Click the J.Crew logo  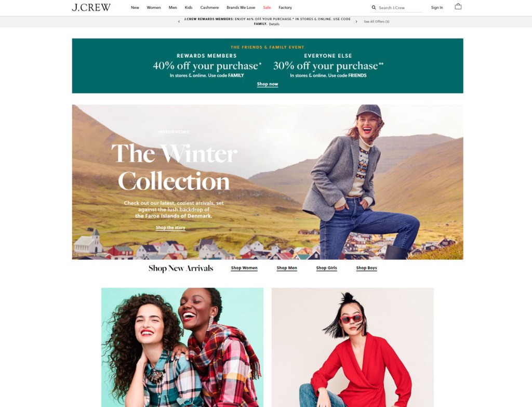coord(91,7)
